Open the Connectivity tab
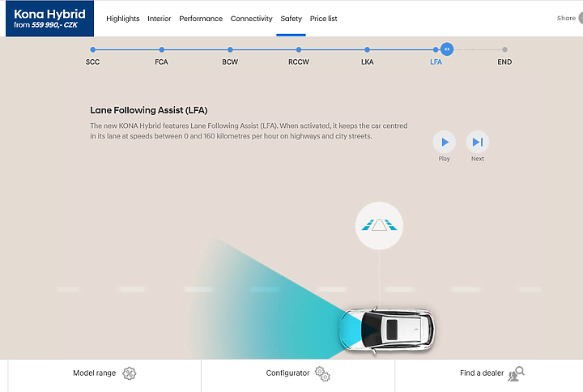 (251, 19)
